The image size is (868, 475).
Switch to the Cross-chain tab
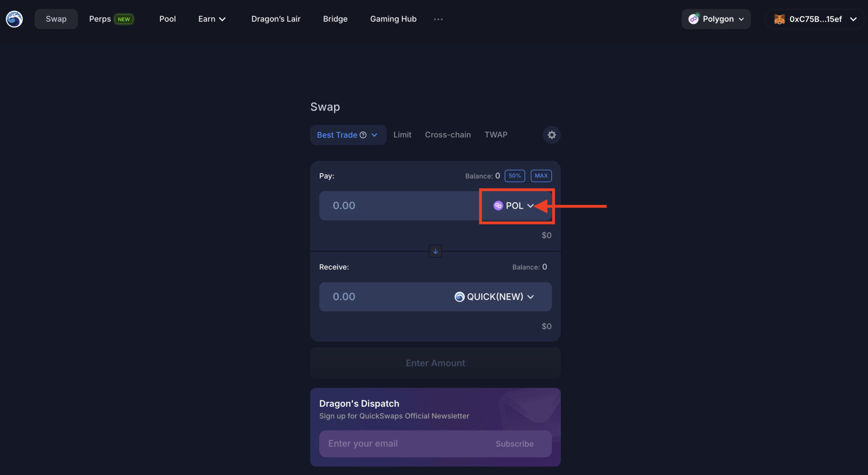[x=448, y=134]
